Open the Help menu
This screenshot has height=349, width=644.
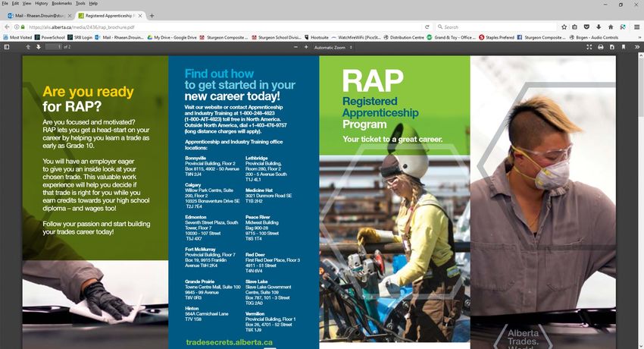94,3
